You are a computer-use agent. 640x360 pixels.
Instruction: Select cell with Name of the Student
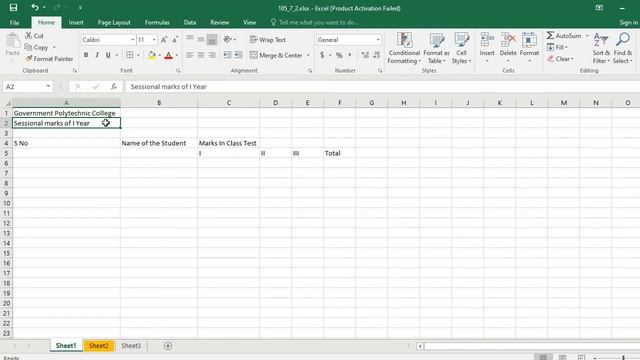[x=159, y=143]
